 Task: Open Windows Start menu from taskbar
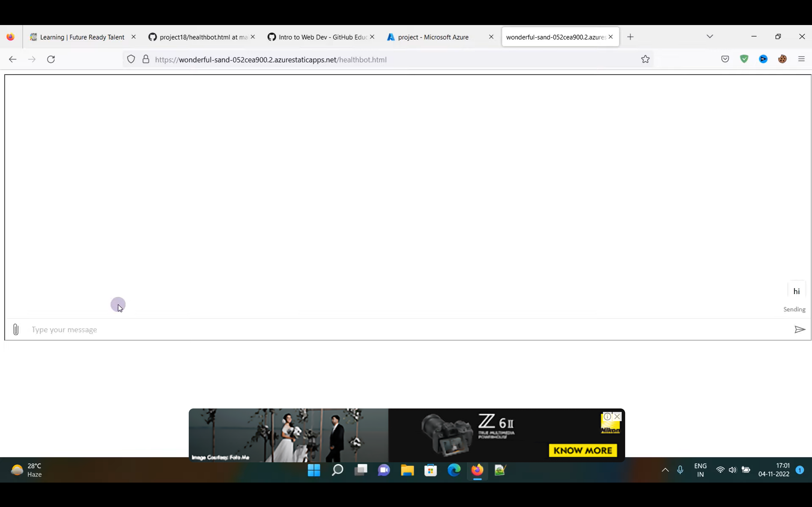coord(314,470)
